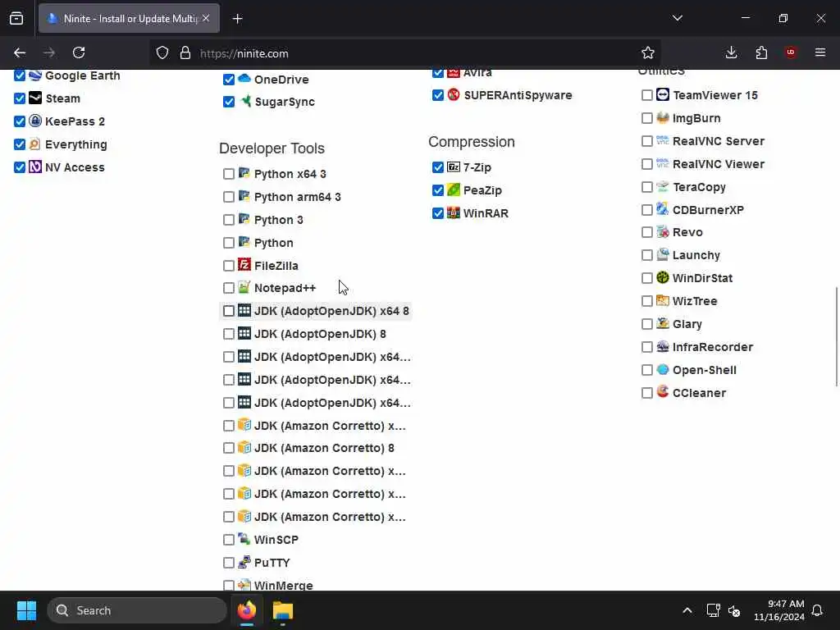This screenshot has height=630, width=840.
Task: Open Firefox View button
Action: click(x=16, y=18)
